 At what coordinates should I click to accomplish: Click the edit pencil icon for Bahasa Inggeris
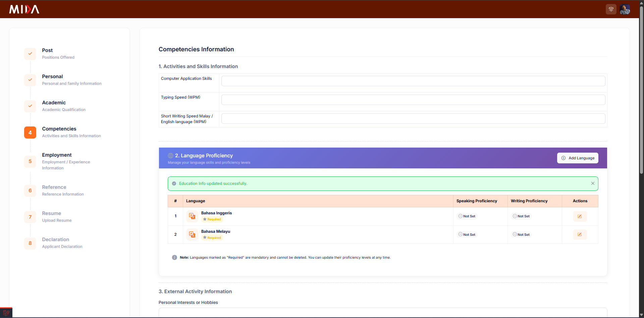pos(580,216)
